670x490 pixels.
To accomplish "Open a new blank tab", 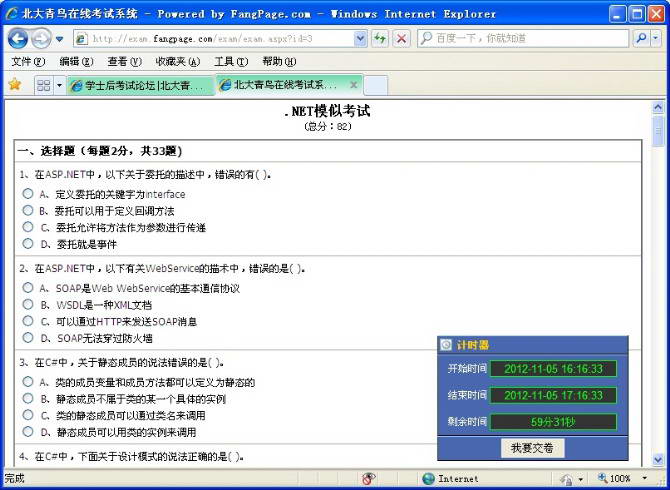I will pos(376,85).
